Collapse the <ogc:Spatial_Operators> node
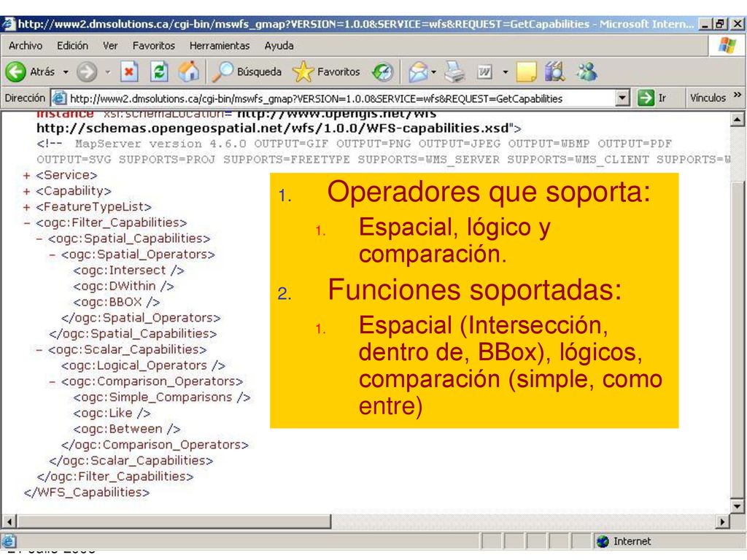Image resolution: width=747 pixels, height=560 pixels. pos(52,254)
